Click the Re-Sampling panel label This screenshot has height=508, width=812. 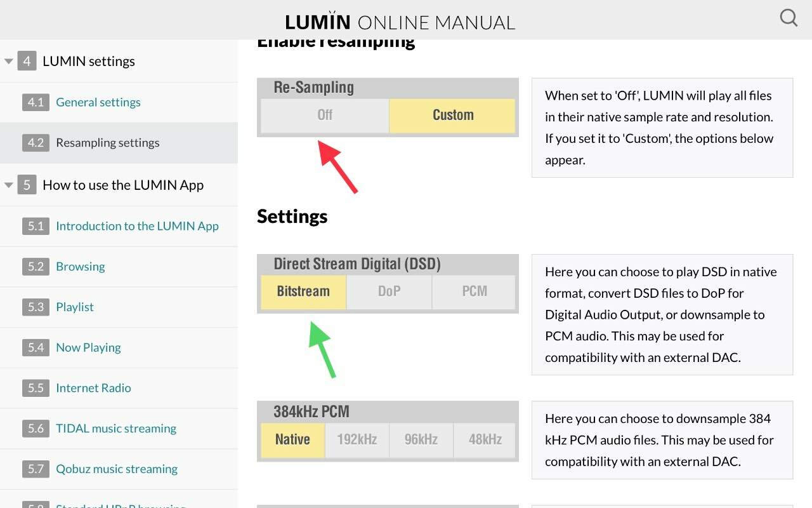(x=313, y=88)
